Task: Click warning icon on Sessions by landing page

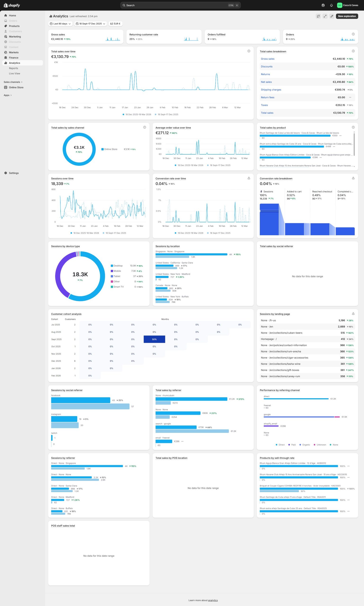Action: coord(353,314)
